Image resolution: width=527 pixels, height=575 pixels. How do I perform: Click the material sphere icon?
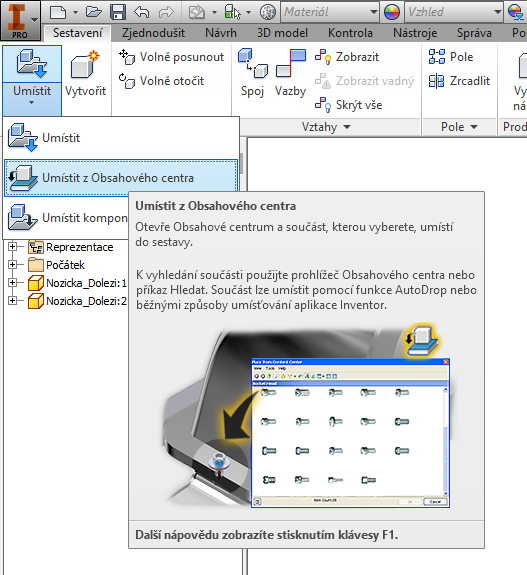tap(268, 12)
